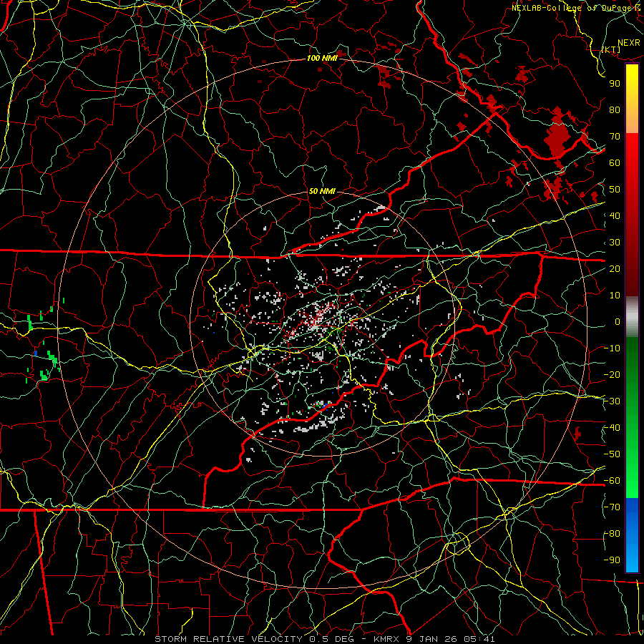
Task: Pick the dark blue band at -70
Action: [632, 506]
